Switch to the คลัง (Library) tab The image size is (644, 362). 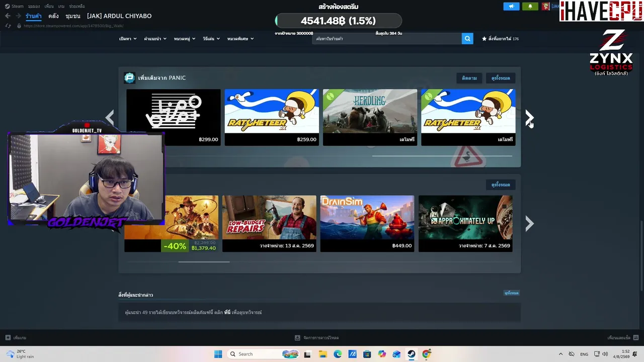tap(53, 16)
